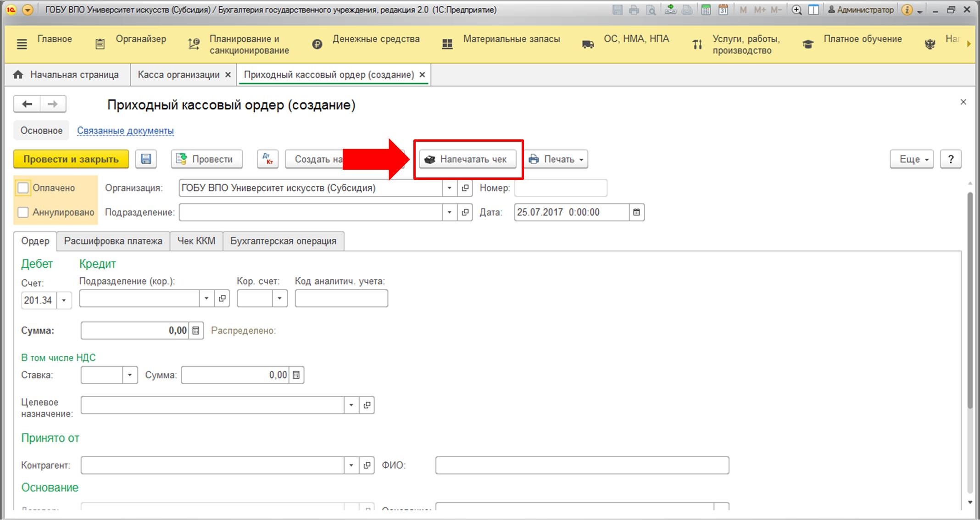Open the calendar icon in the title bar
Viewport: 980px width, 520px height.
click(x=723, y=10)
